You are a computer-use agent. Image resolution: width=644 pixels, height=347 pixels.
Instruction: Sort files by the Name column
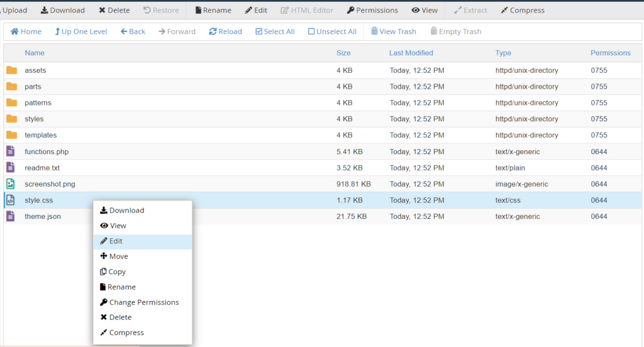(x=35, y=53)
